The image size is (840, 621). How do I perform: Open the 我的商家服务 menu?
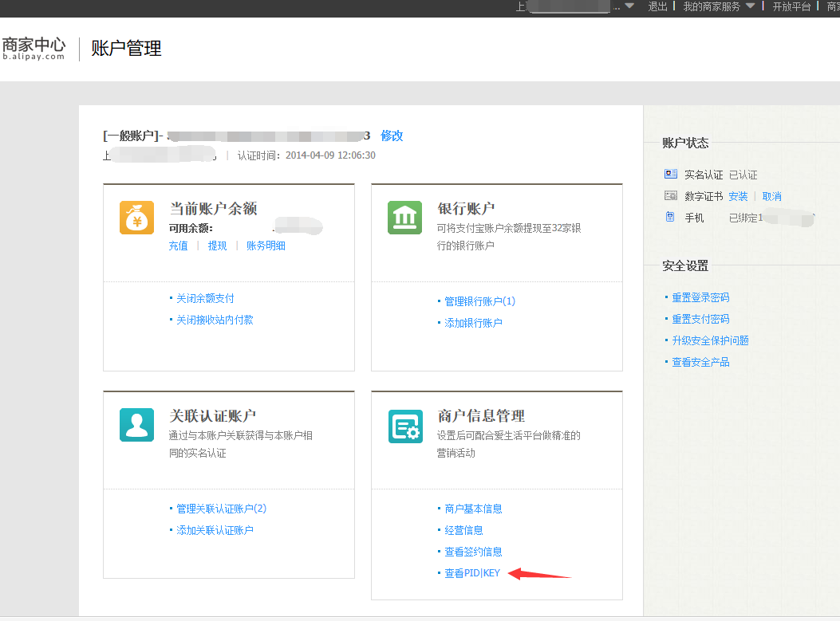[712, 6]
